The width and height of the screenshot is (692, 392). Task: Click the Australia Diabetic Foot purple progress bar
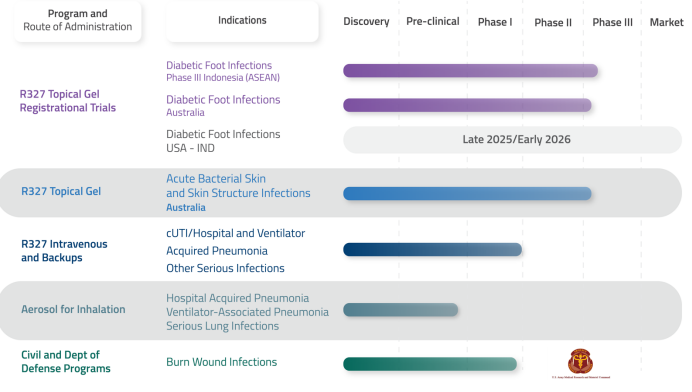467,105
